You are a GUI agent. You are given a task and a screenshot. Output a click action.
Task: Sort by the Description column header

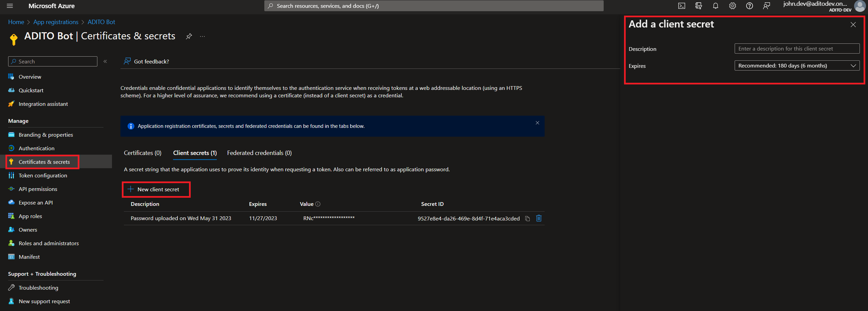click(x=145, y=204)
